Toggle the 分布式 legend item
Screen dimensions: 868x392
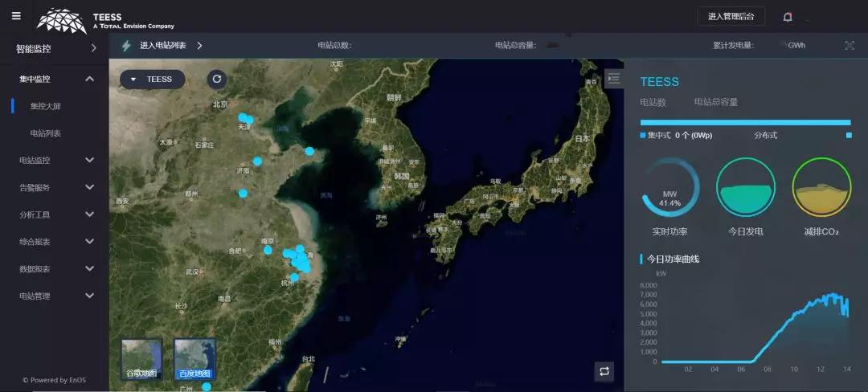point(767,136)
